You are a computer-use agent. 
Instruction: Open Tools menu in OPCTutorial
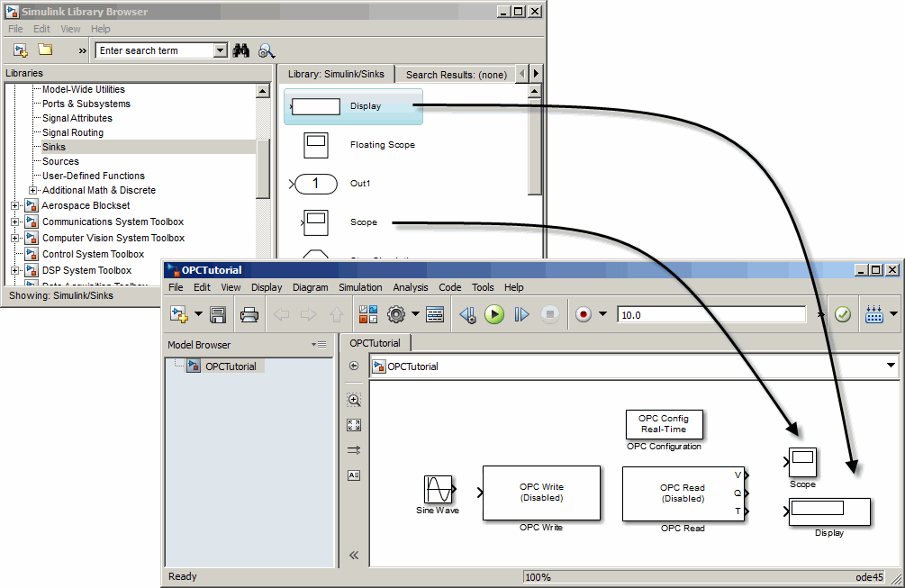[x=483, y=287]
